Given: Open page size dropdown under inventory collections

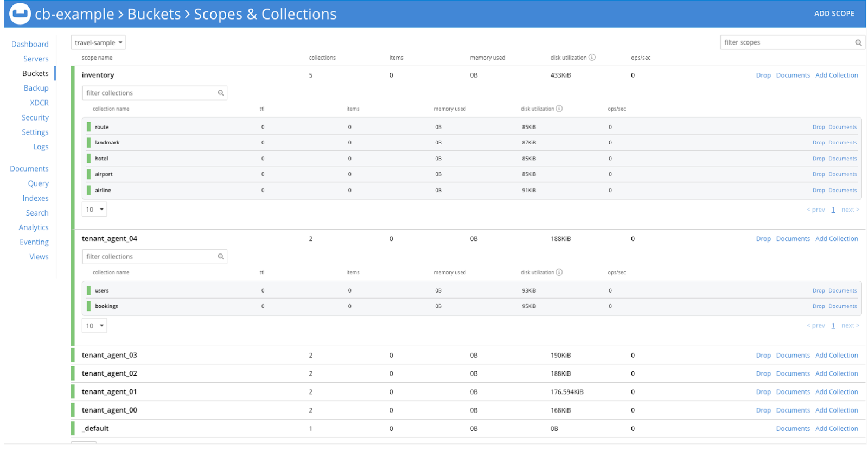Looking at the screenshot, I should tap(94, 210).
